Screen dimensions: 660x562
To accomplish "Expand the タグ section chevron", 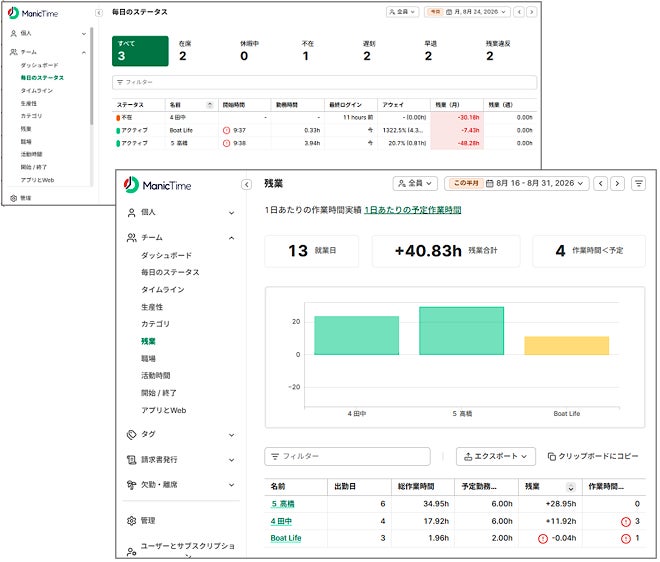I will coord(232,435).
